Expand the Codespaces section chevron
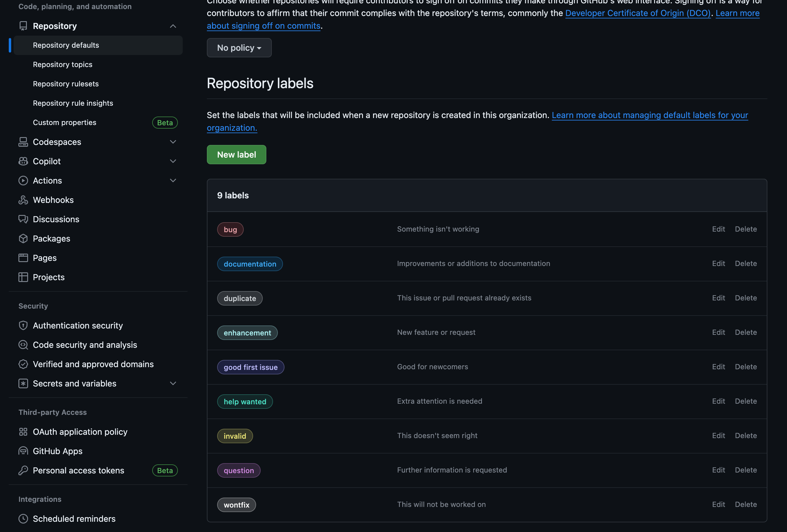This screenshot has width=787, height=532. (173, 142)
